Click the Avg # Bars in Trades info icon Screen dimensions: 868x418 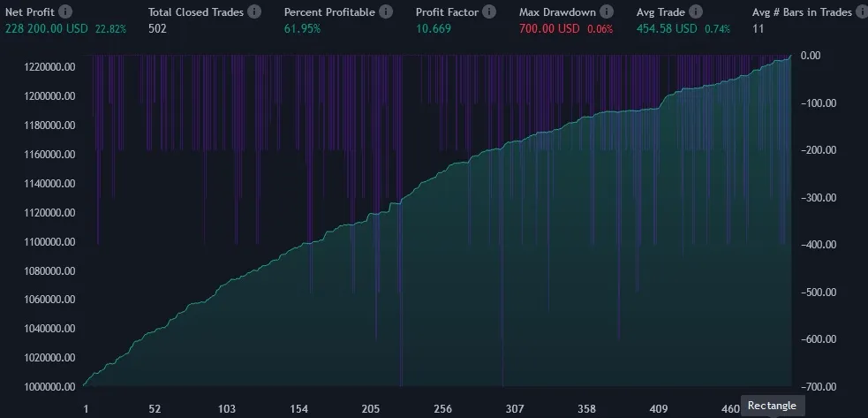pyautogui.click(x=859, y=12)
